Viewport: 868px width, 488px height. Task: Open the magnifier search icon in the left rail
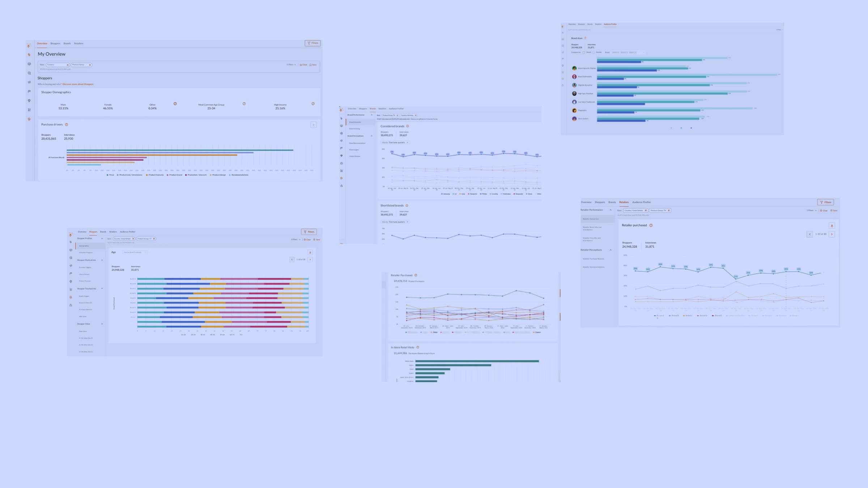point(29,73)
